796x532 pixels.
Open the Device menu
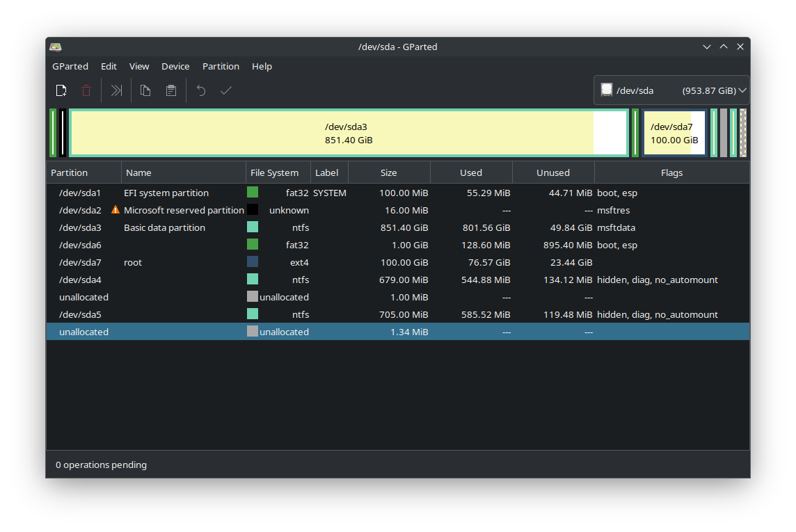[175, 67]
